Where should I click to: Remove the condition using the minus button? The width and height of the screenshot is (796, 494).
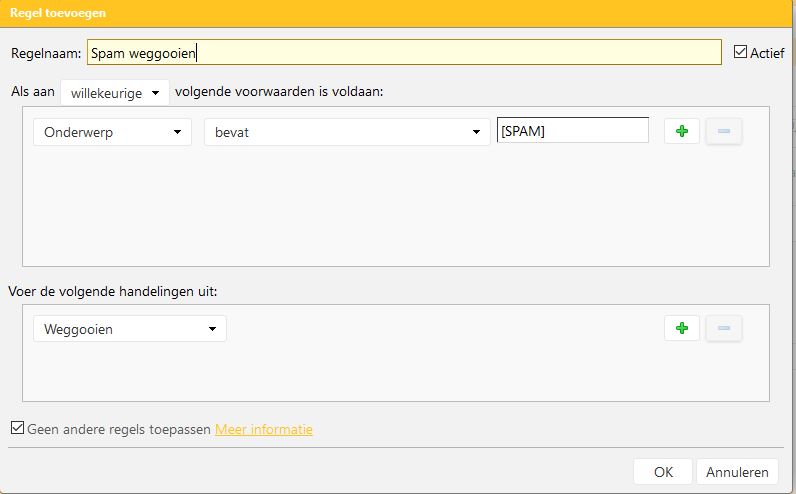[x=724, y=131]
